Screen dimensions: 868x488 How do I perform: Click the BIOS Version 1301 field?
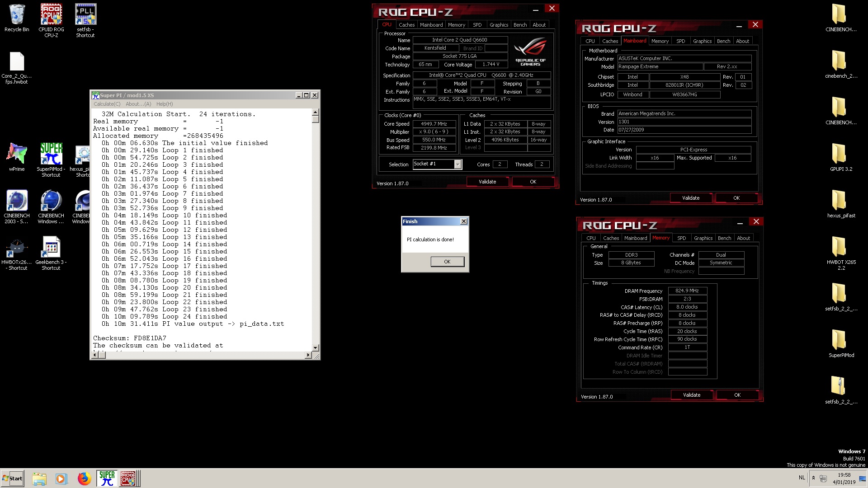(x=684, y=122)
